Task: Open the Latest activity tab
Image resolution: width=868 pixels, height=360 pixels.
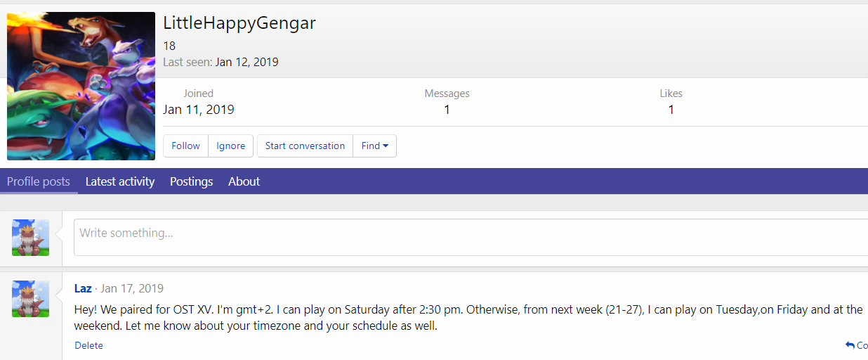Action: (x=120, y=181)
